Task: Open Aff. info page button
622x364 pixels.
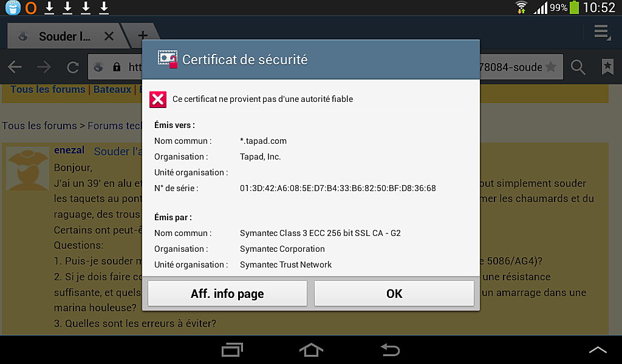Action: point(227,294)
